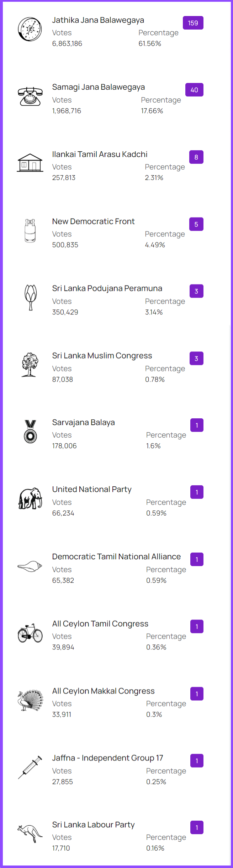Click the kangaroo icon of Sri Lanka Labour Party
This screenshot has width=233, height=868.
point(30,834)
